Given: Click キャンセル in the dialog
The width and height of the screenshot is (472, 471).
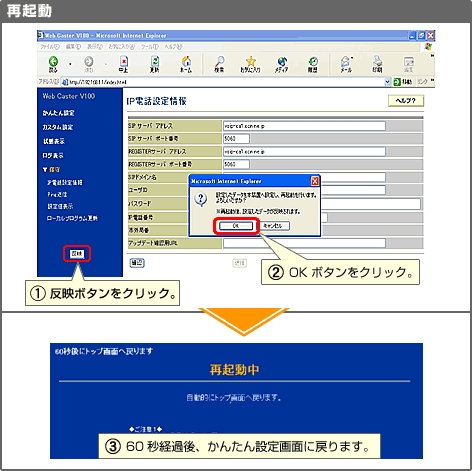Looking at the screenshot, I should click(x=273, y=226).
